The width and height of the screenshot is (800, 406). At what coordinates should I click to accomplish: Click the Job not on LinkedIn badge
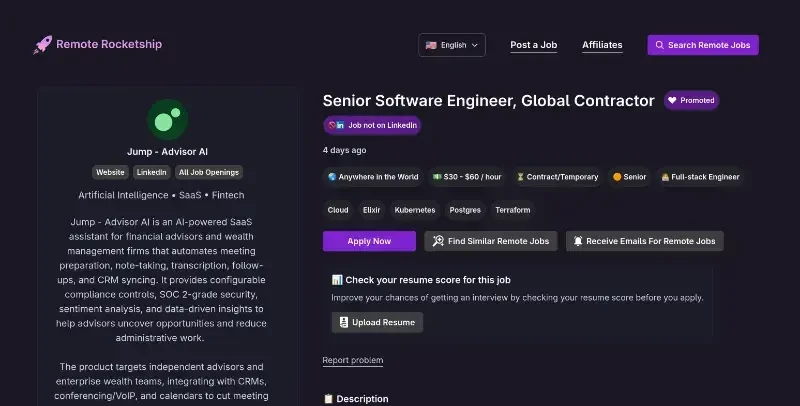click(x=372, y=125)
